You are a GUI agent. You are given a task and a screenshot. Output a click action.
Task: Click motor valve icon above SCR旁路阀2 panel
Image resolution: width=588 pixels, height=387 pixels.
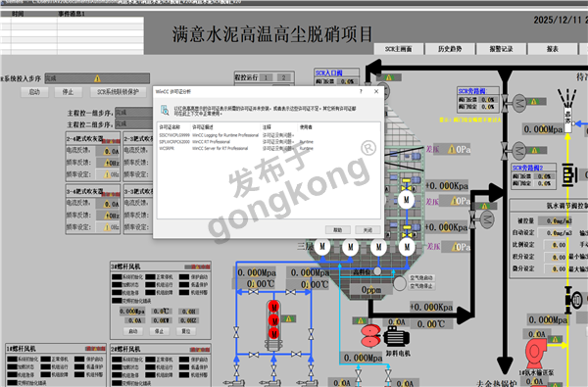click(514, 151)
